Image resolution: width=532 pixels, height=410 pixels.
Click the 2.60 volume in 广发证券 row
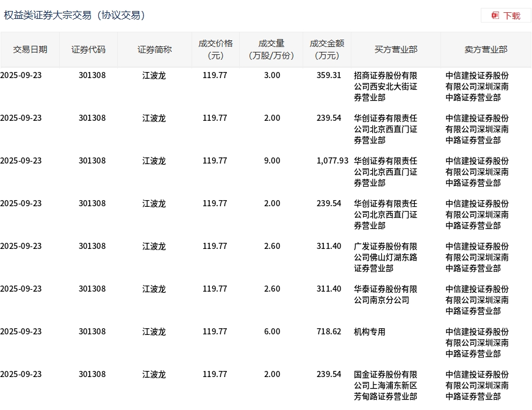[x=272, y=246]
